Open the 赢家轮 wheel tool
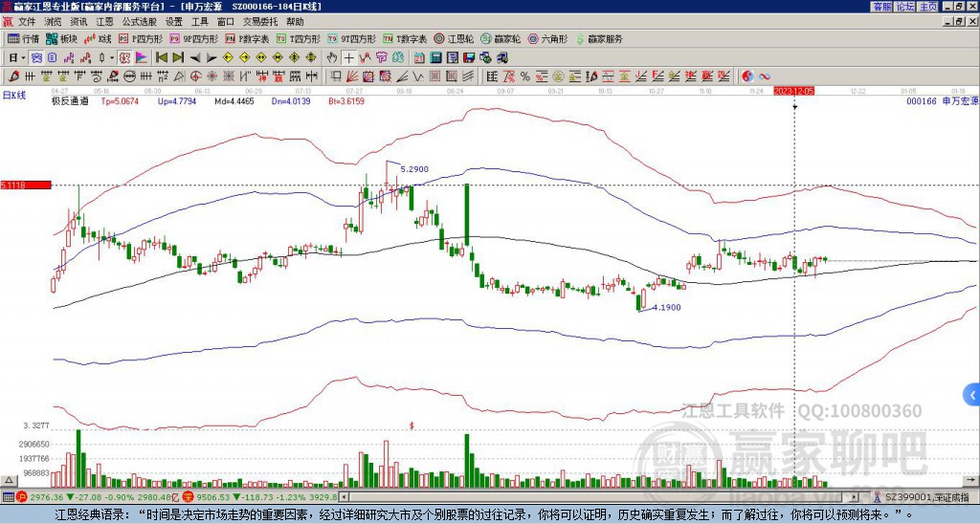Image resolution: width=980 pixels, height=524 pixels. (501, 38)
